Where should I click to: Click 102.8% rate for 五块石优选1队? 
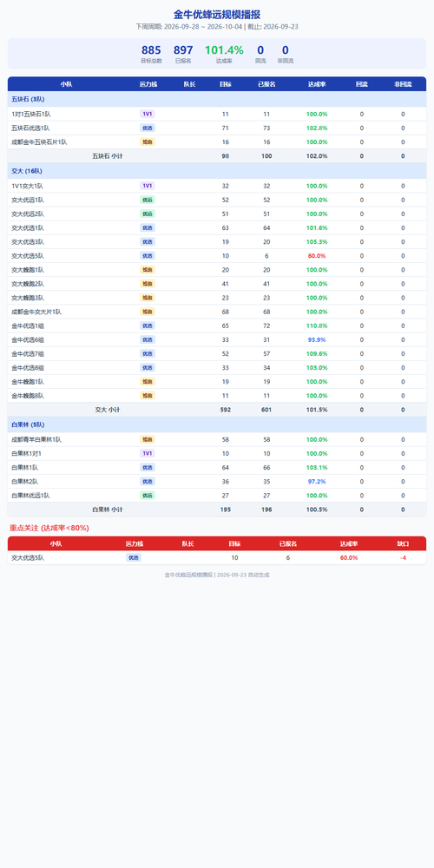point(317,128)
